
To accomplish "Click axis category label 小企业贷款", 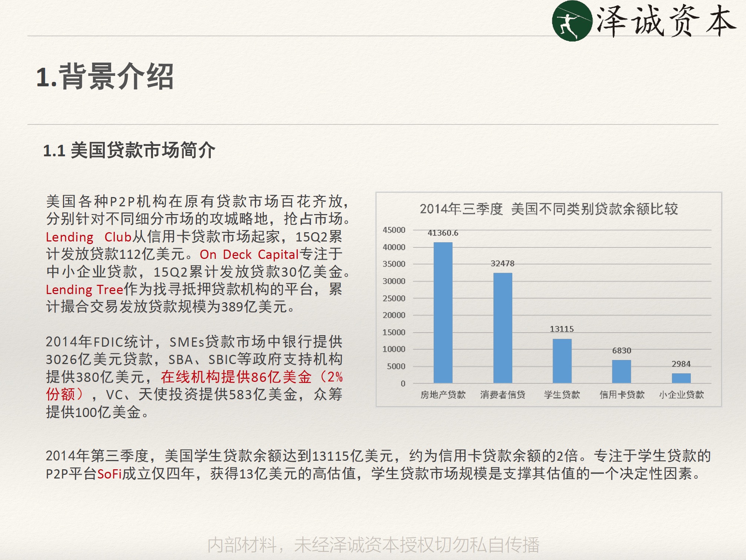I will (682, 395).
